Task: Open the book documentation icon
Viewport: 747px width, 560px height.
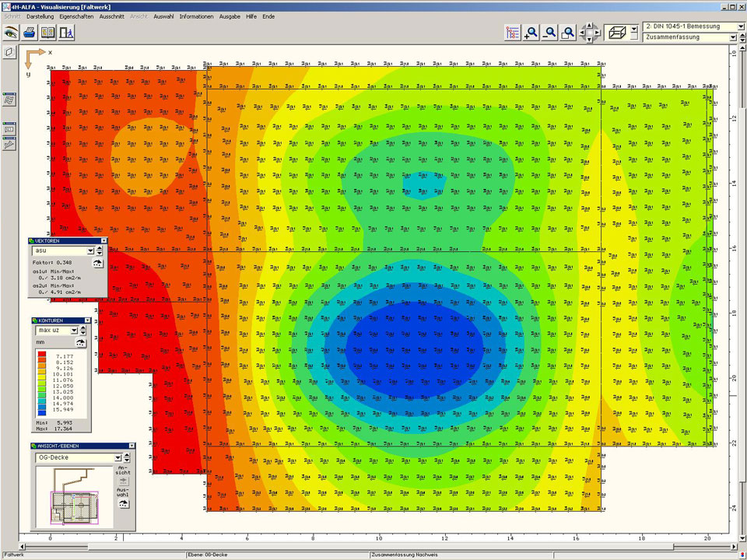Action: (48, 33)
